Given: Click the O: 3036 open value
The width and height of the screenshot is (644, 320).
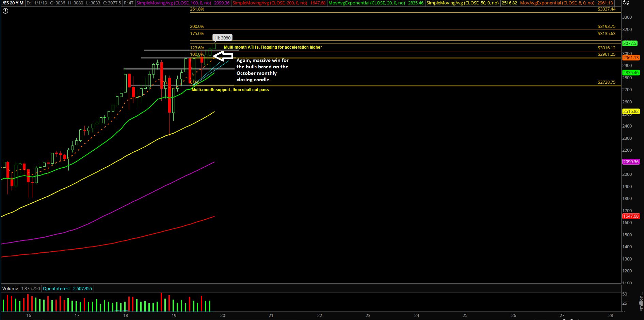Looking at the screenshot, I should click(58, 3).
